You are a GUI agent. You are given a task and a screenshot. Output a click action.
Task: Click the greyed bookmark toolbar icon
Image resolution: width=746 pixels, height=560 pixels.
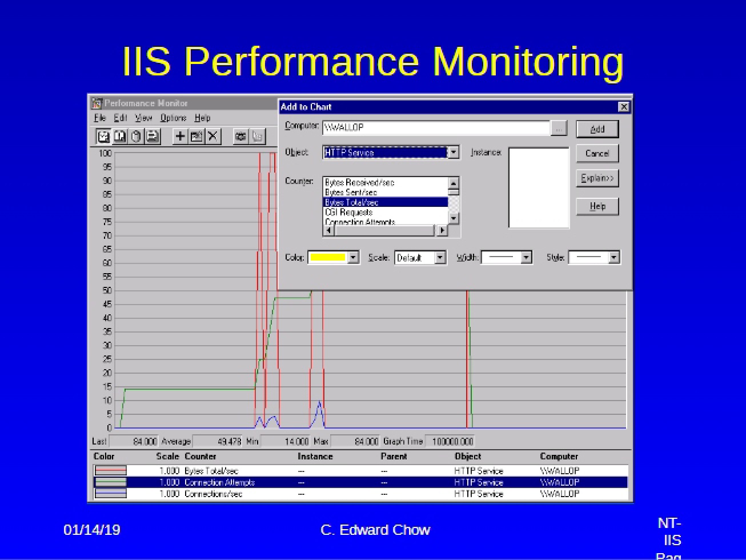258,136
